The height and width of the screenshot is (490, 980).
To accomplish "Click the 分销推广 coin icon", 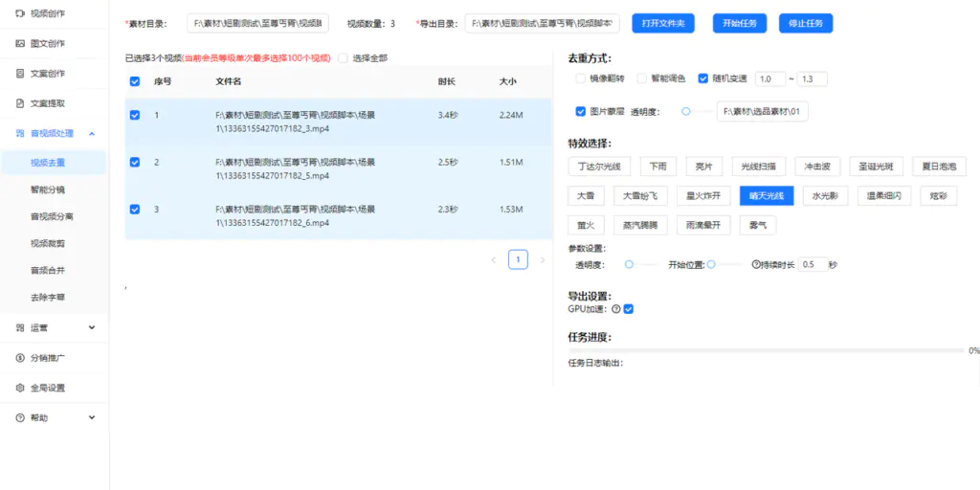I will coord(21,358).
